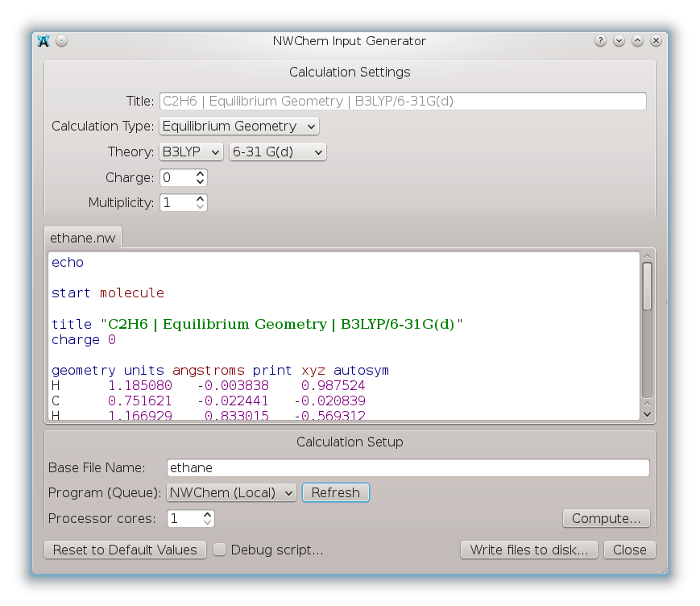Click Write files to disk... button
The image size is (700, 606).
coord(529,550)
